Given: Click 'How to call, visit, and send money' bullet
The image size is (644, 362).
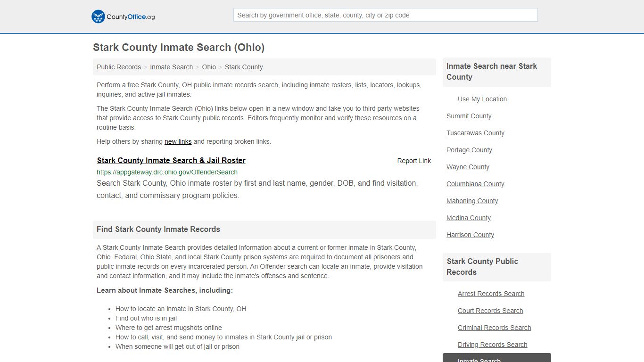Looking at the screenshot, I should point(223,337).
